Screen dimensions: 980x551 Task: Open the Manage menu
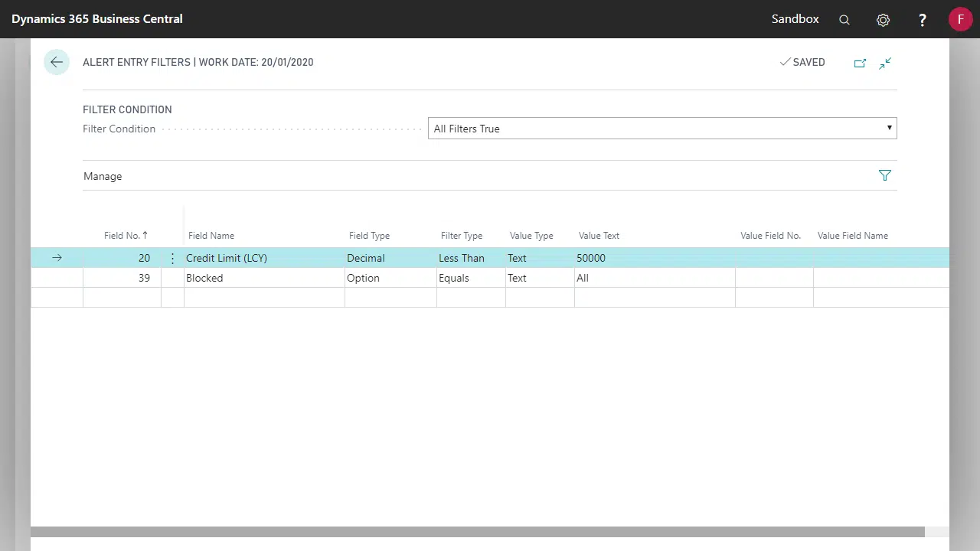click(x=103, y=176)
